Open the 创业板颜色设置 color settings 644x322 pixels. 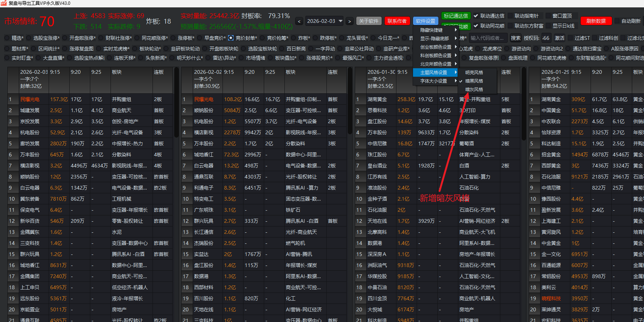coord(436,47)
